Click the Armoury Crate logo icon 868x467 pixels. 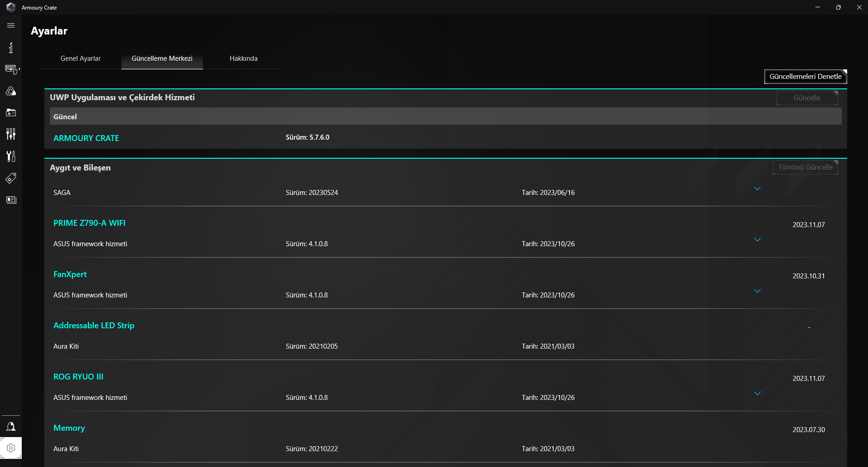11,7
